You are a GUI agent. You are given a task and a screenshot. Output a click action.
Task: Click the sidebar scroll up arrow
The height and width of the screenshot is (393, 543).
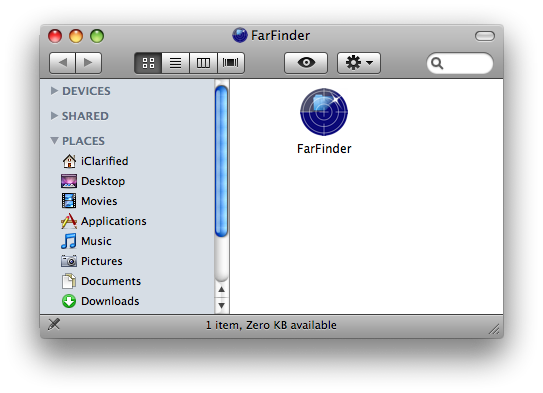pyautogui.click(x=222, y=289)
